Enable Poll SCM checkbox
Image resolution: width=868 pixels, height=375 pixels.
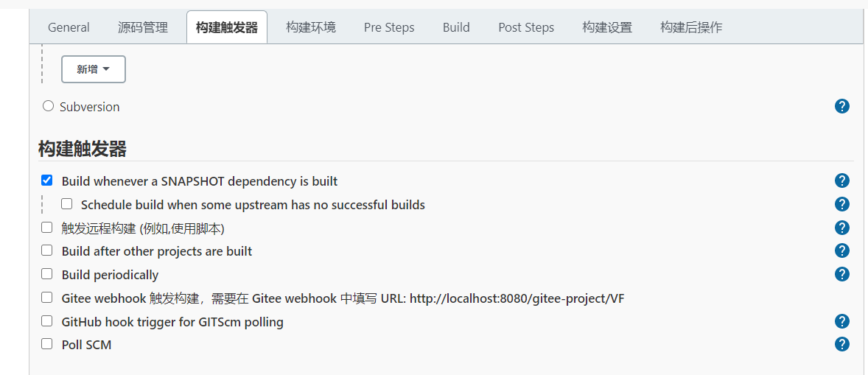pyautogui.click(x=47, y=344)
